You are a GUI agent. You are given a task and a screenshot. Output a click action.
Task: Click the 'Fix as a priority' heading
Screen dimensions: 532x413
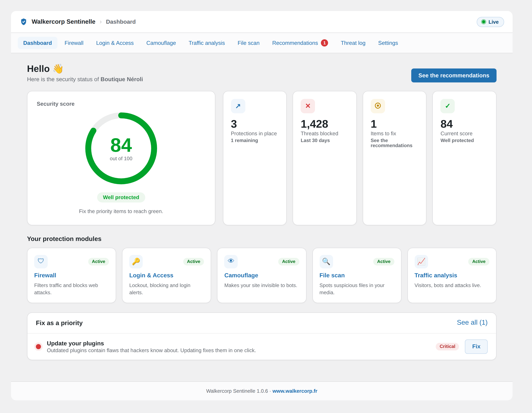pyautogui.click(x=59, y=323)
